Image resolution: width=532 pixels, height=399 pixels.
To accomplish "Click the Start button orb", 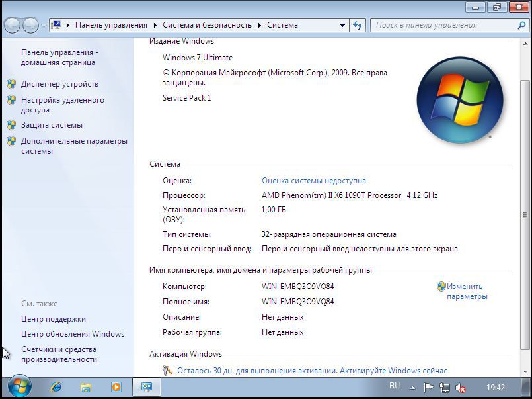I will tap(19, 386).
